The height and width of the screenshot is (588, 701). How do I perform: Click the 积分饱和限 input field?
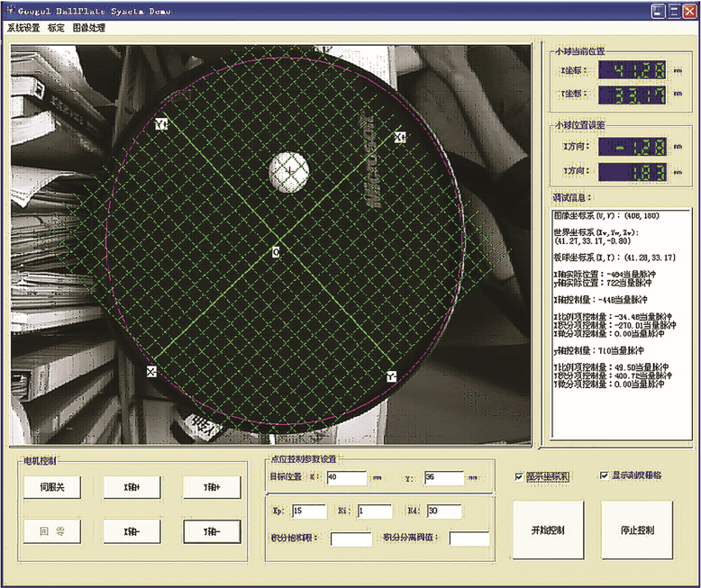350,539
